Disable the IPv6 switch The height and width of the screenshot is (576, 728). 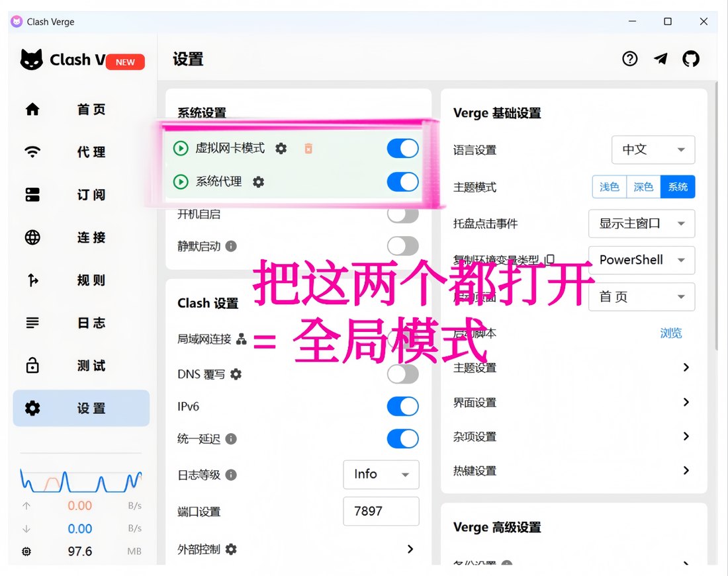point(402,406)
